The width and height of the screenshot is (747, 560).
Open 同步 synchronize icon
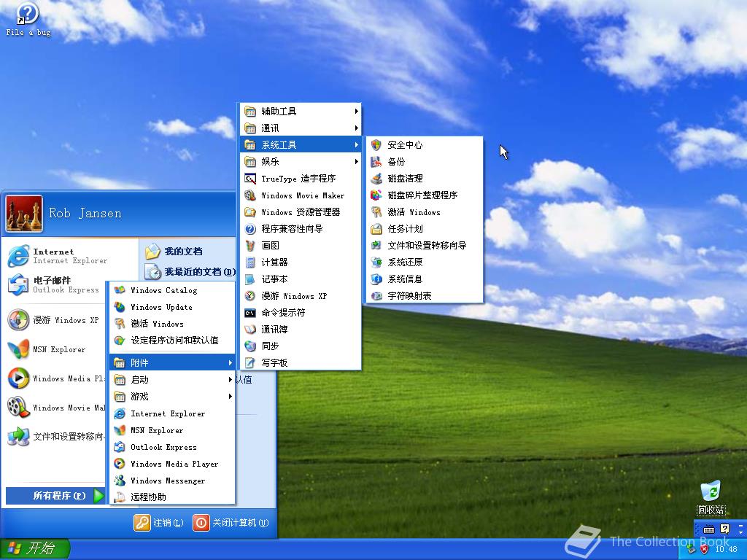coord(250,346)
